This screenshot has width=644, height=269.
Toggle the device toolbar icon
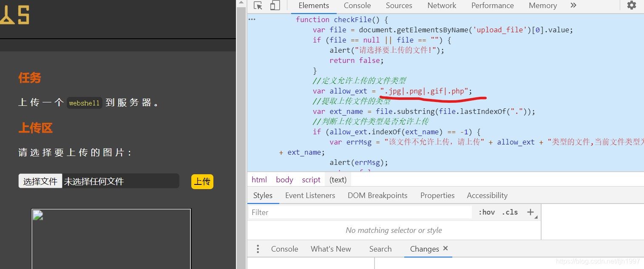[275, 6]
